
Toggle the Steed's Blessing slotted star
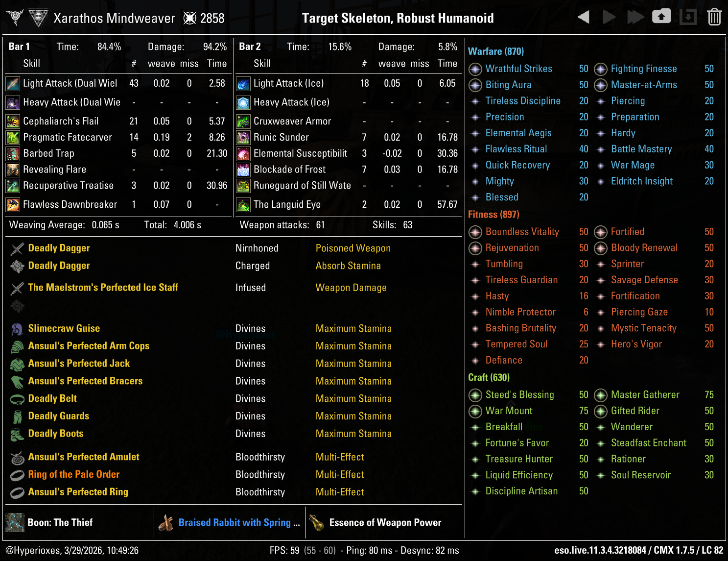point(475,395)
